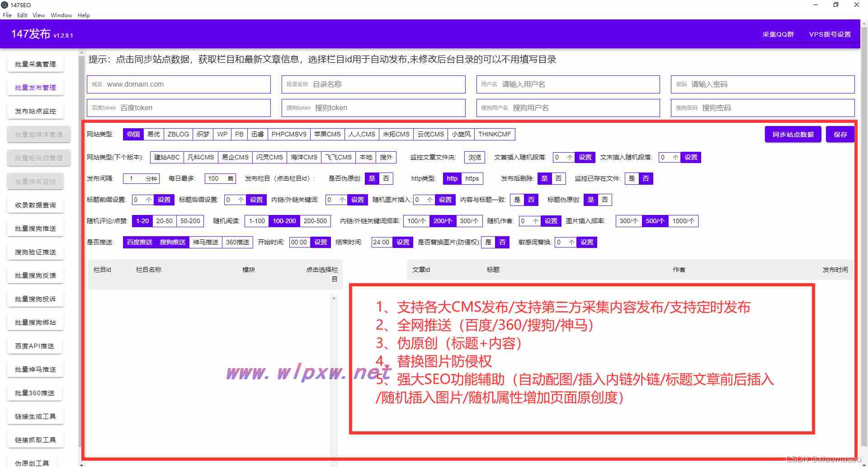
Task: Set 标题伪原创 to 否
Action: pos(605,200)
